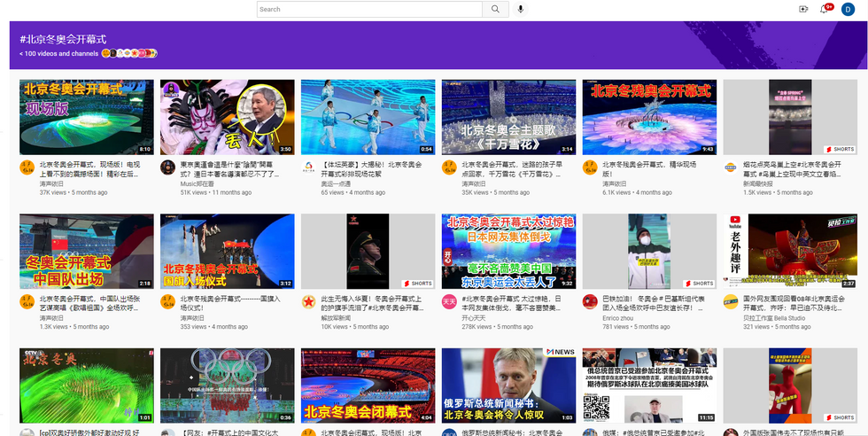Play Russian spokesman NEWS thumbnail 1:03
The image size is (868, 436).
(508, 385)
